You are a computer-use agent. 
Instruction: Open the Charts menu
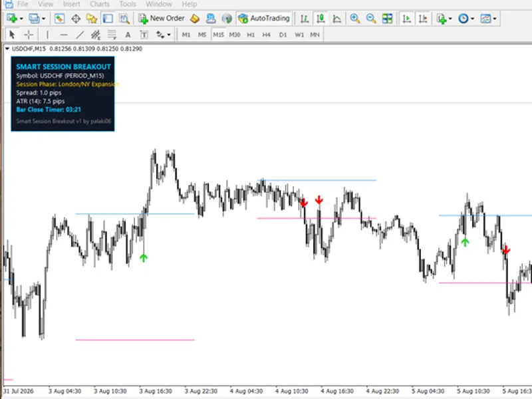100,4
